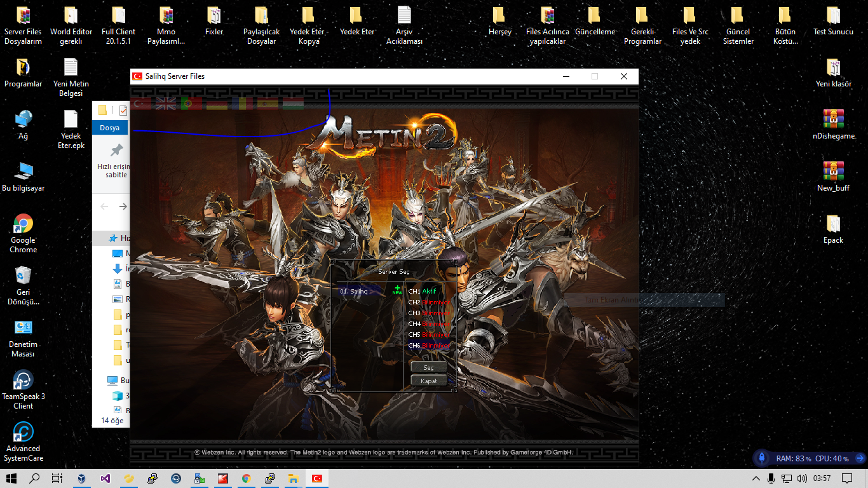Open Gerekli Programlar desktop folder
868x488 pixels.
(642, 27)
